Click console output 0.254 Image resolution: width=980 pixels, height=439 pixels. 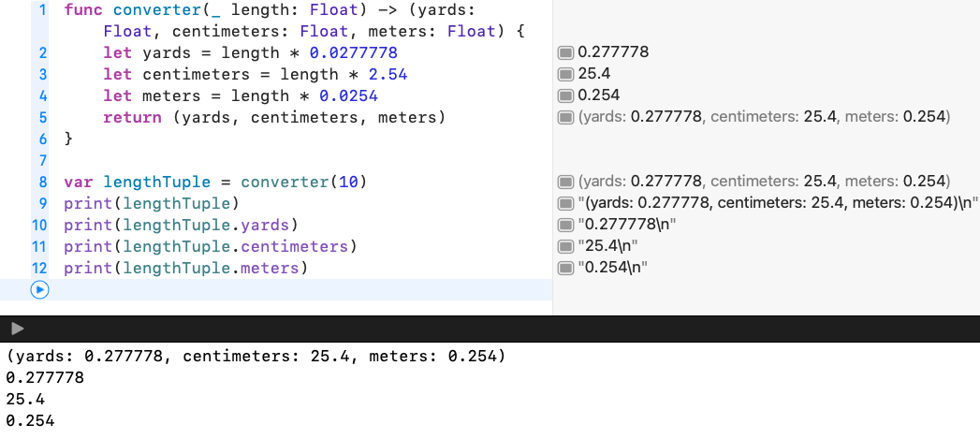[30, 421]
